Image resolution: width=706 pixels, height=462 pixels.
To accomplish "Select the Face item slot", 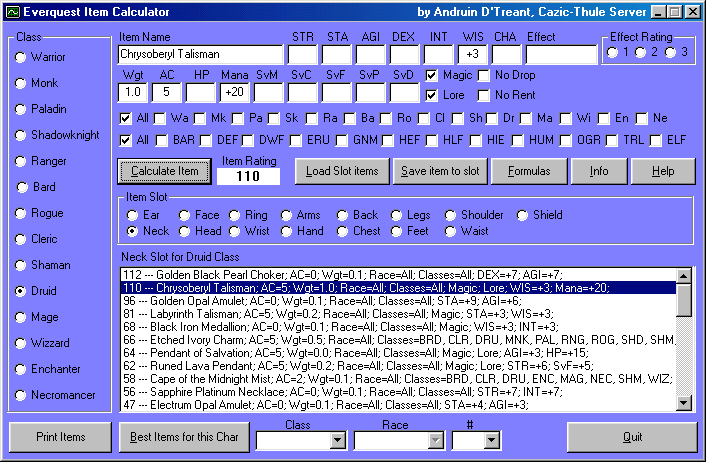I will click(184, 215).
